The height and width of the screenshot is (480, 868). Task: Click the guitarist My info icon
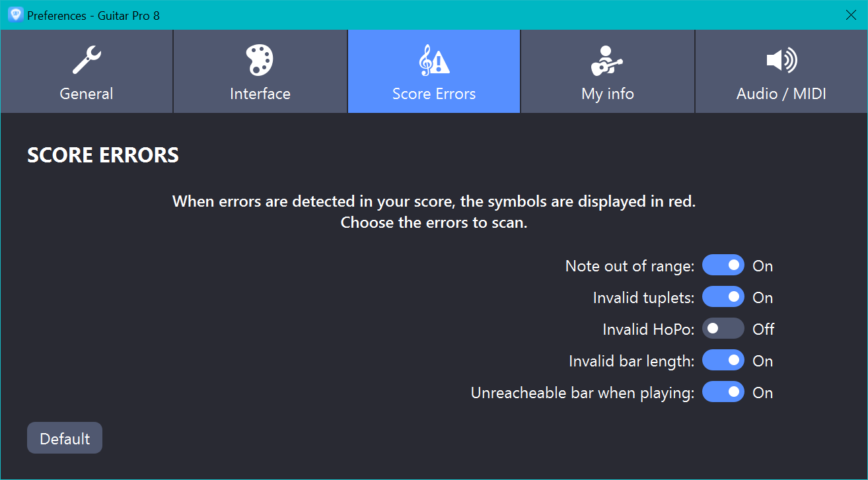[x=606, y=60]
